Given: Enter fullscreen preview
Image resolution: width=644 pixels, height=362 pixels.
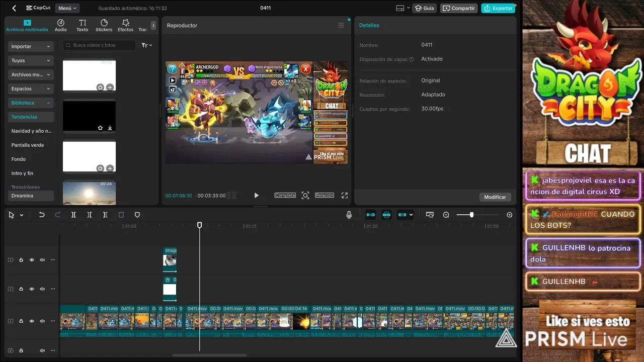Looking at the screenshot, I should coord(345,195).
